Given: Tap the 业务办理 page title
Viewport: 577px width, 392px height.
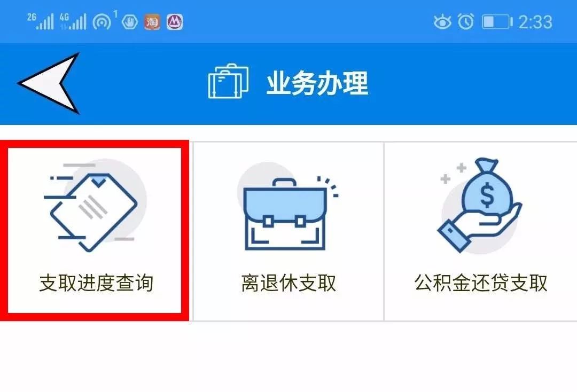Looking at the screenshot, I should tap(317, 83).
